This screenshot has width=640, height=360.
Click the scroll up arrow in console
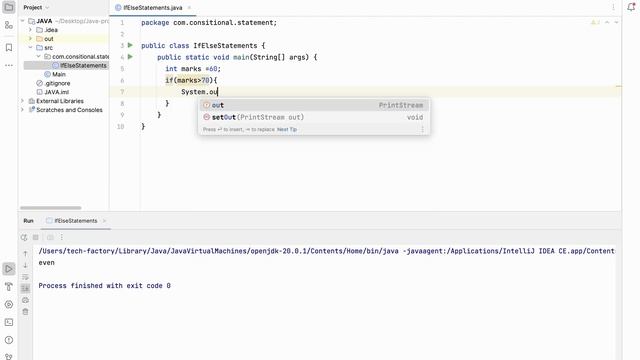(25, 254)
